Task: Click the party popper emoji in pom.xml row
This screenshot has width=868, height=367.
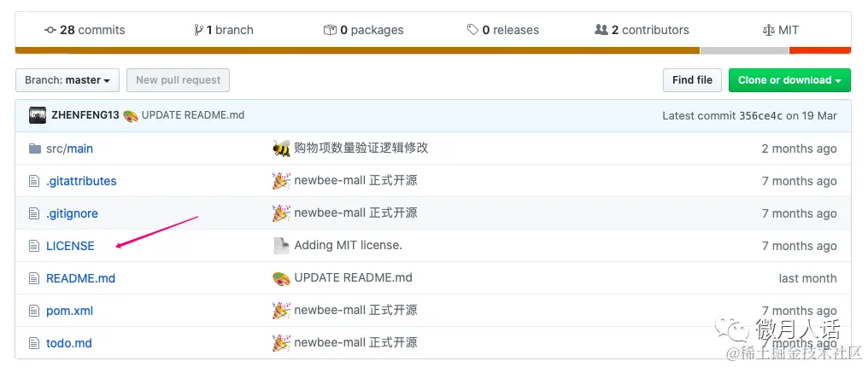Action: coord(282,311)
